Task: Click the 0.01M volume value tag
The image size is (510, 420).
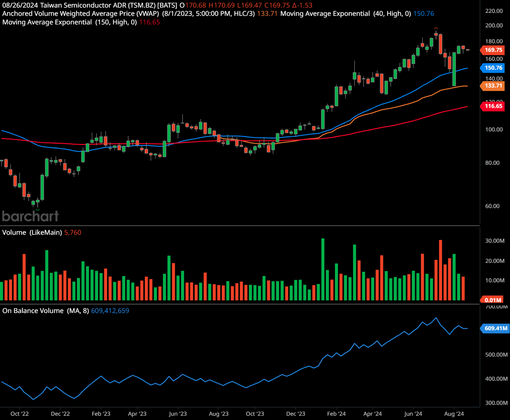Action: (492, 300)
